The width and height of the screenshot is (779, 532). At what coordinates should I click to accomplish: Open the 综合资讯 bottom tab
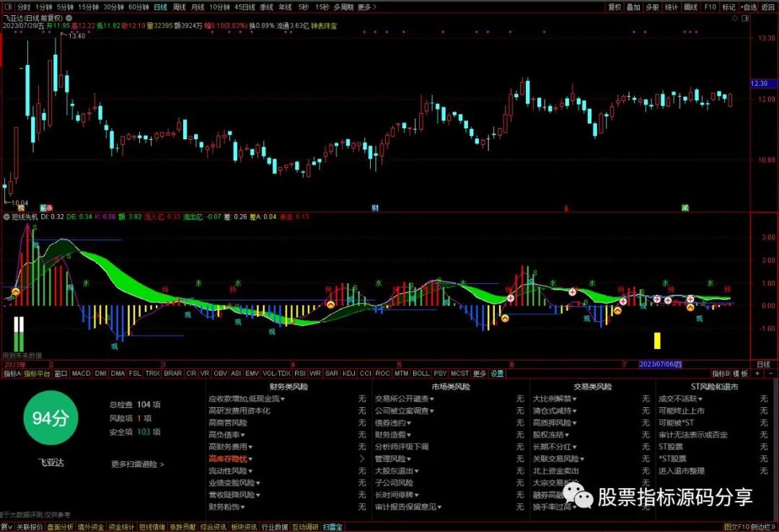click(x=214, y=527)
